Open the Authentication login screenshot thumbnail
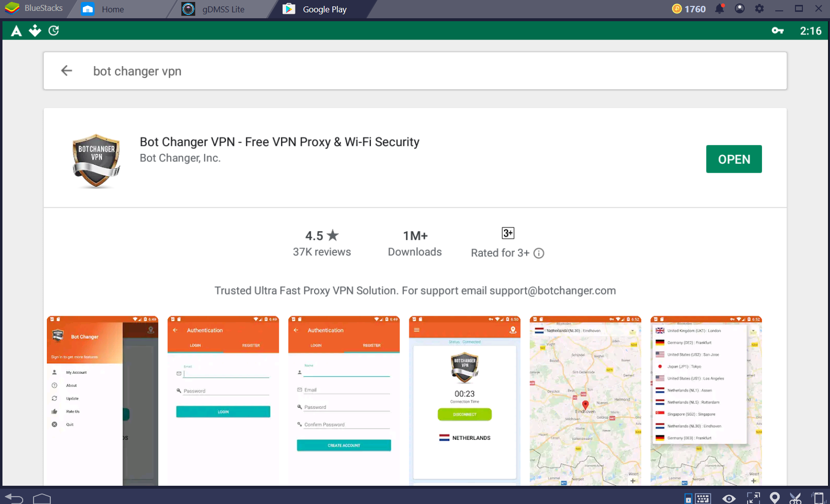830x504 pixels. [x=223, y=401]
